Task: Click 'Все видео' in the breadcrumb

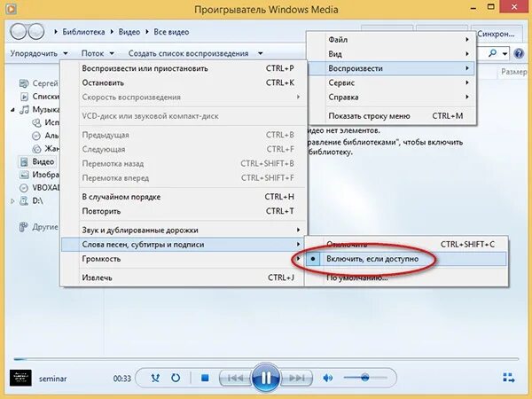Action: pyautogui.click(x=171, y=32)
